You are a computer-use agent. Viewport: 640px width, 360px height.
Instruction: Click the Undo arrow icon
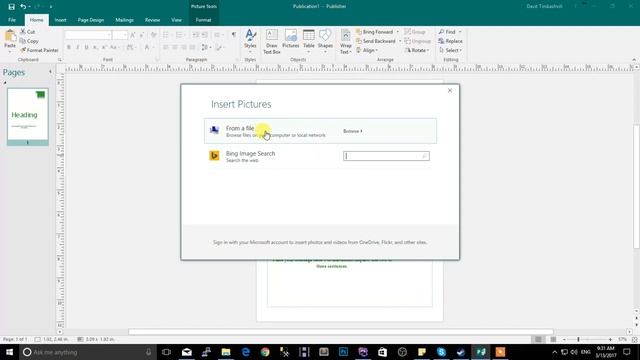tap(23, 7)
